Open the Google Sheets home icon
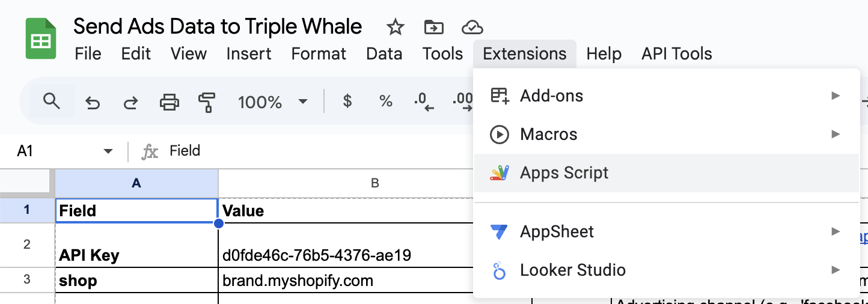 point(41,39)
